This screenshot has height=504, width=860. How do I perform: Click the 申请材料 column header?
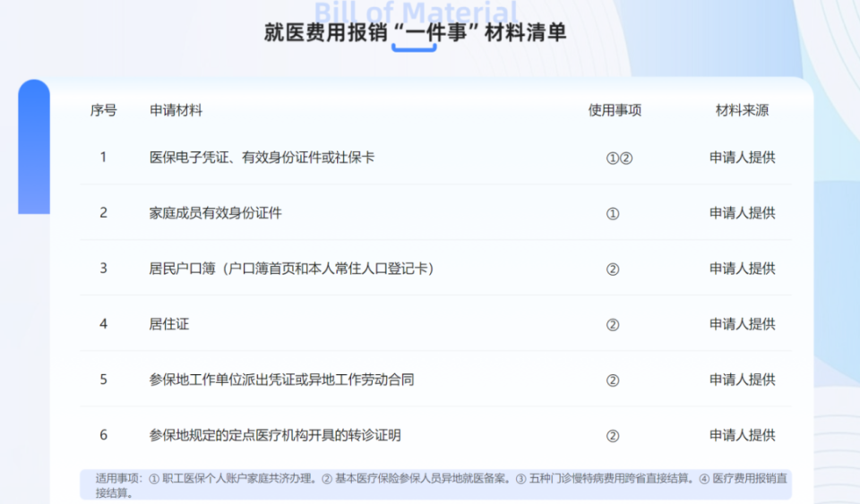(x=176, y=110)
